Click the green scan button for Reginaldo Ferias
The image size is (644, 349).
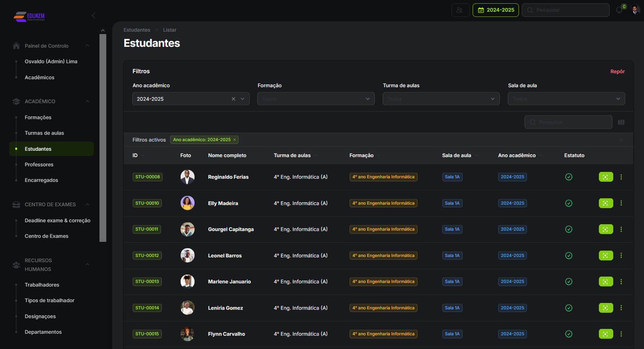(x=606, y=177)
